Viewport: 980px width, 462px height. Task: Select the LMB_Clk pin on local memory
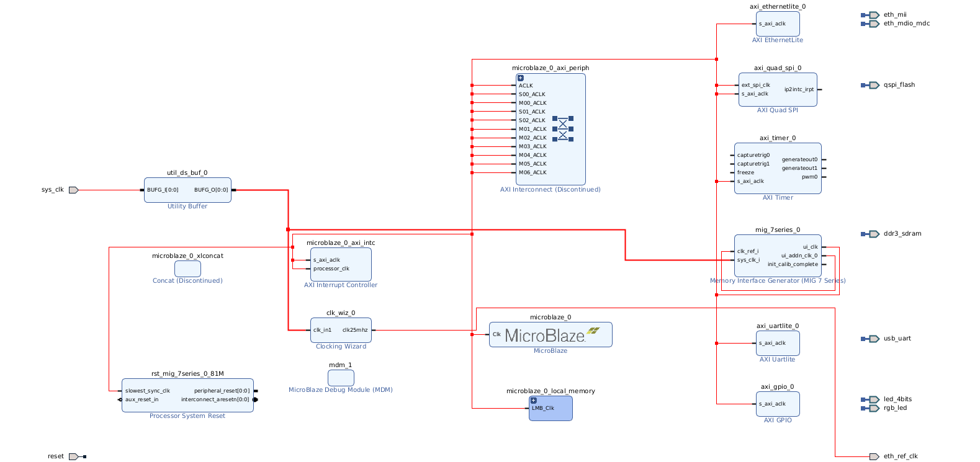pyautogui.click(x=543, y=409)
